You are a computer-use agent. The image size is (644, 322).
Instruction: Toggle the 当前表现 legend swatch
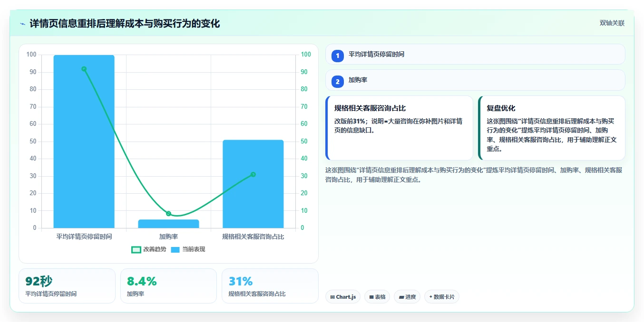click(x=176, y=250)
